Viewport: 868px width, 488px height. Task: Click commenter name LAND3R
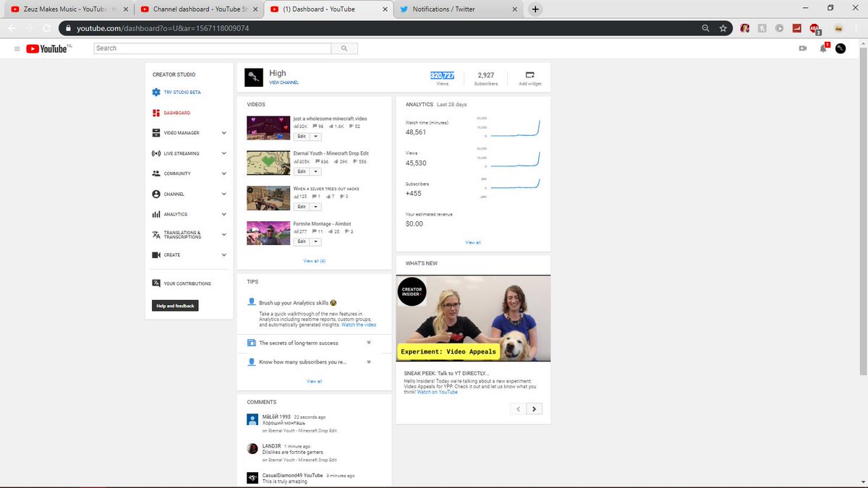(x=271, y=446)
